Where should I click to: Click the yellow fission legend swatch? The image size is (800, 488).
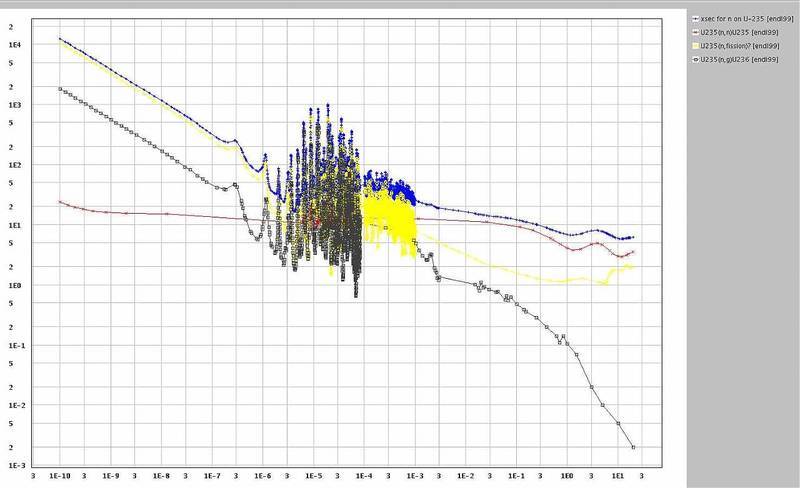tap(695, 46)
